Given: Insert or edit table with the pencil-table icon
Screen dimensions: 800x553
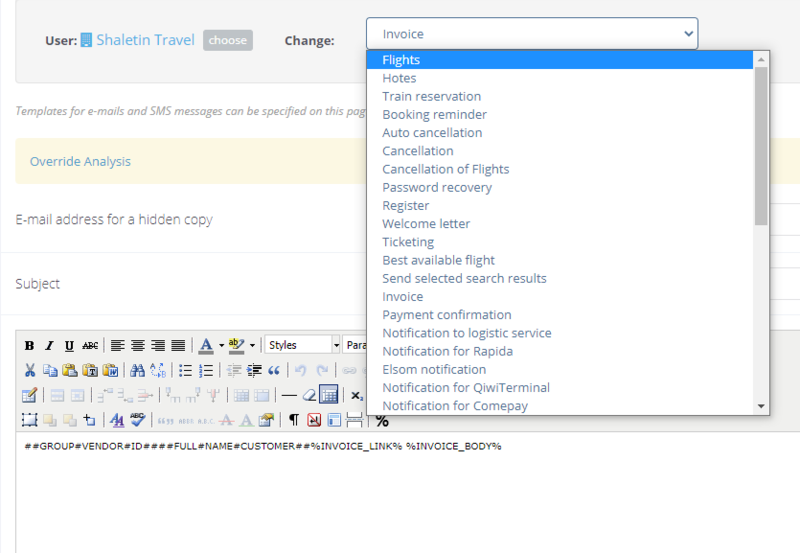Looking at the screenshot, I should [29, 395].
